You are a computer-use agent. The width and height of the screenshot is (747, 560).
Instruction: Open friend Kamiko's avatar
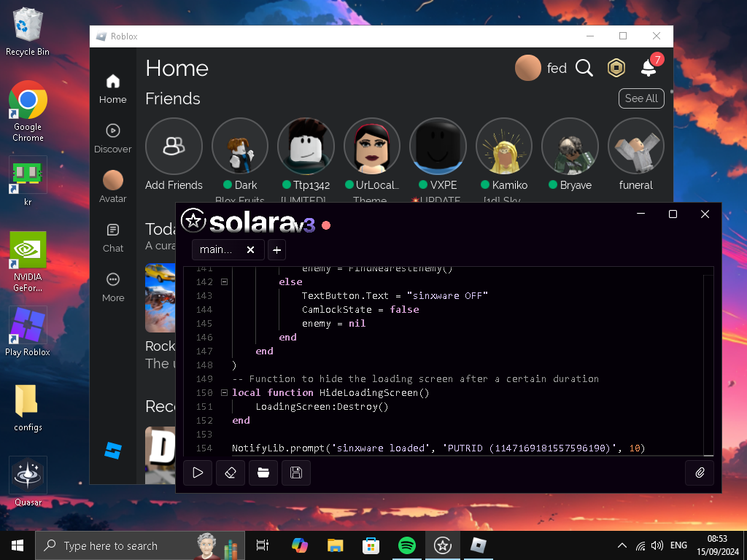504,146
